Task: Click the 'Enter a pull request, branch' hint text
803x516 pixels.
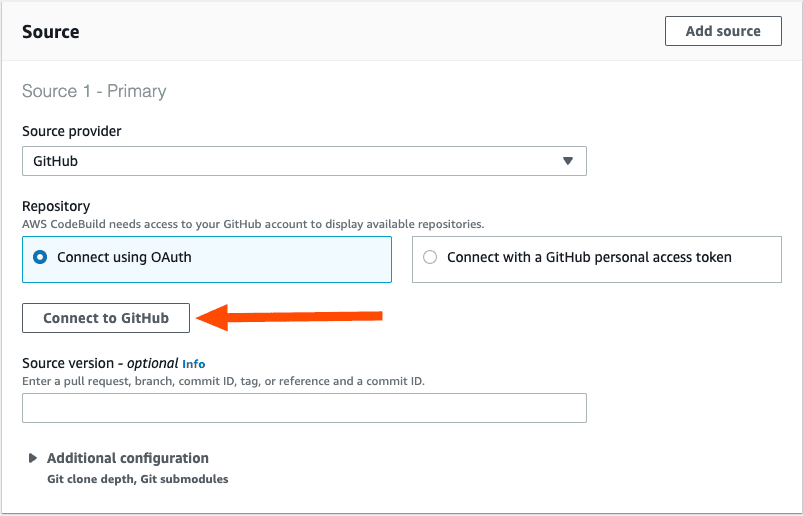Action: pyautogui.click(x=223, y=381)
